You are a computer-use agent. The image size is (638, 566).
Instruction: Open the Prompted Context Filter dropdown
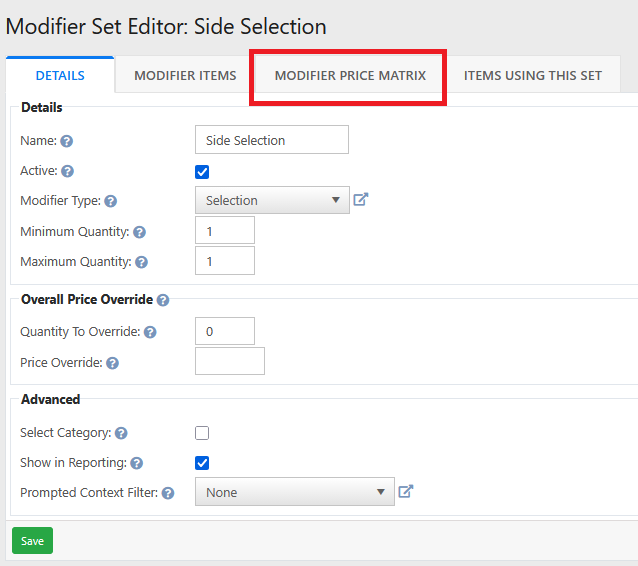coord(295,492)
